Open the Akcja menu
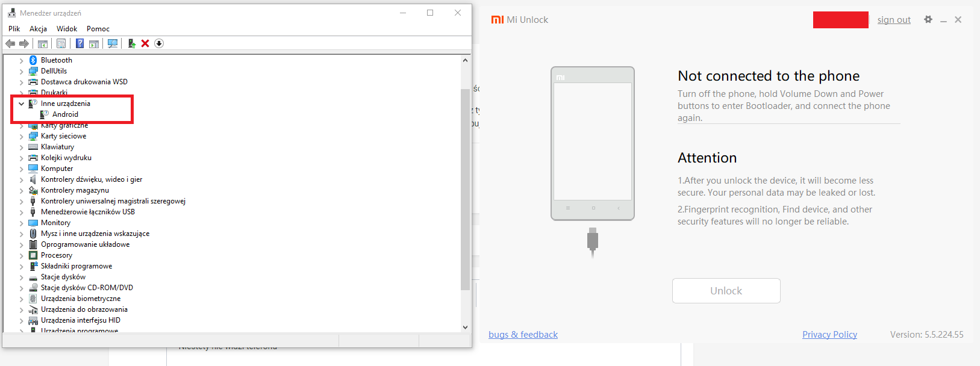Image resolution: width=980 pixels, height=366 pixels. coord(38,29)
